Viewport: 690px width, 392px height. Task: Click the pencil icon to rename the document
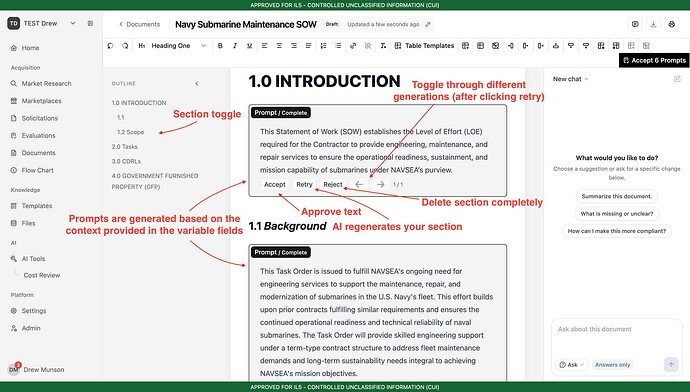(428, 25)
